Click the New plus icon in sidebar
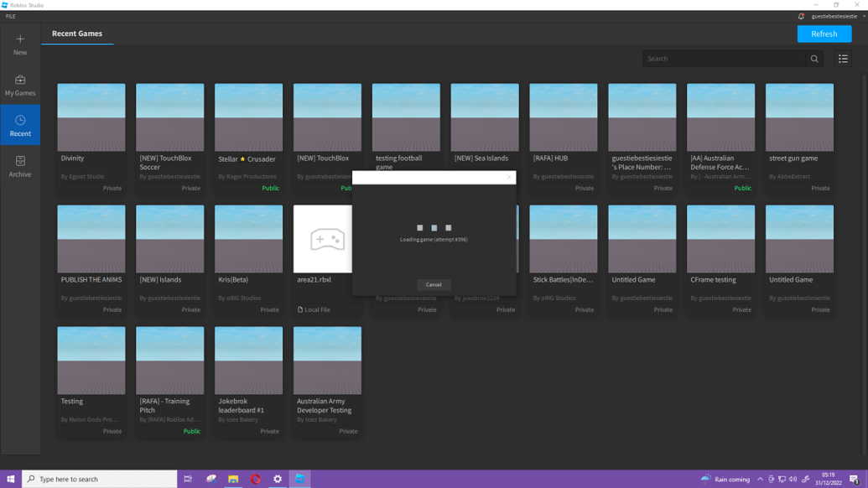This screenshot has height=488, width=868. [x=20, y=39]
